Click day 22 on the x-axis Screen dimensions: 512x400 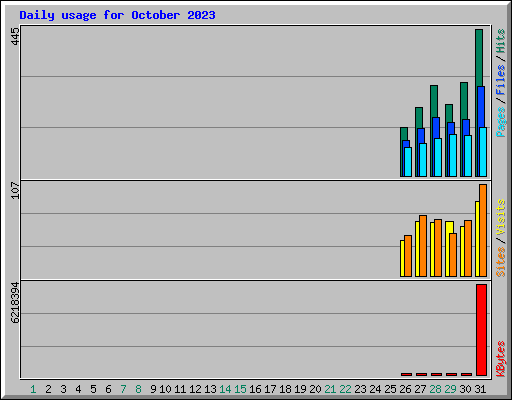(x=345, y=389)
